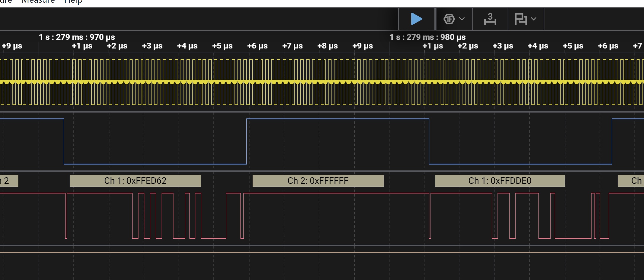Click the blue square wave signal trace
This screenshot has height=280, width=644.
(338, 119)
